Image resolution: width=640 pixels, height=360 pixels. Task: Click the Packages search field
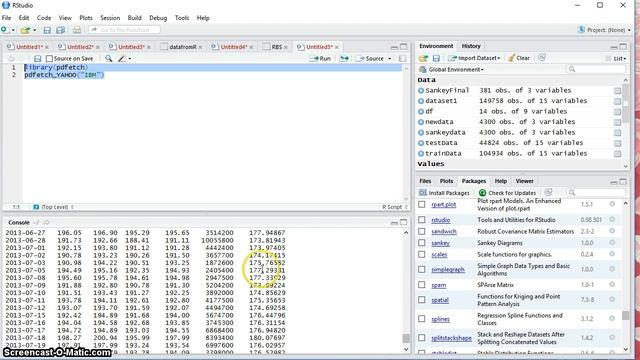point(595,192)
